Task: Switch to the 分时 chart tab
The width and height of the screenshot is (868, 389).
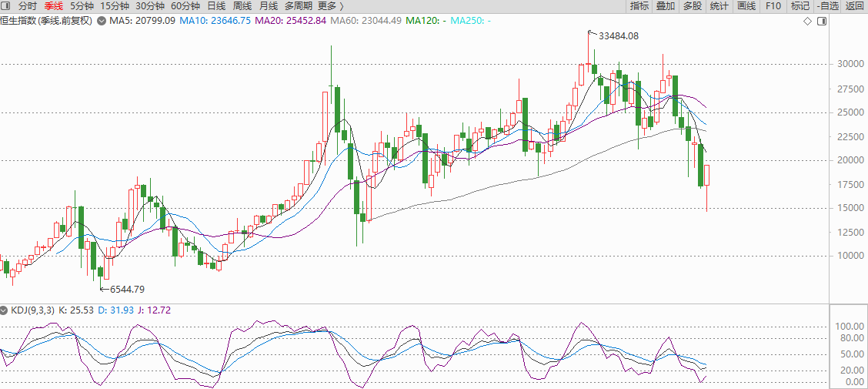Action: [28, 6]
